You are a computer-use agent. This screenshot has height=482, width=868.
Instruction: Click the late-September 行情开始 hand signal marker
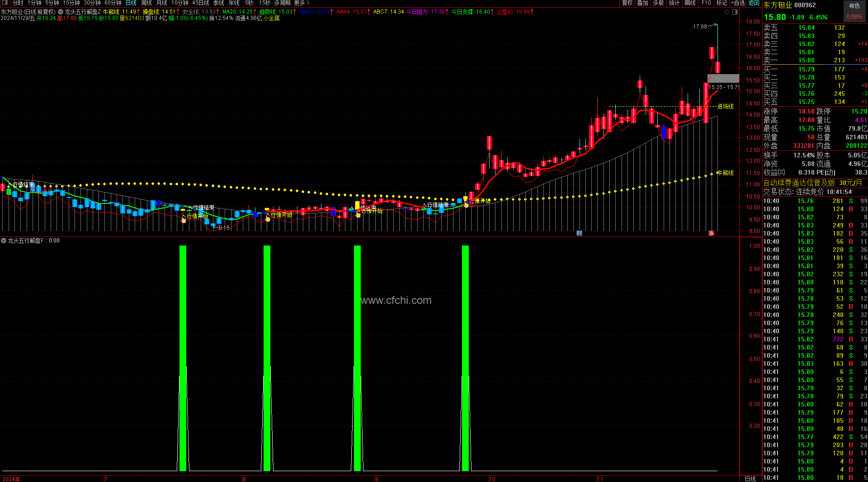coord(466,204)
